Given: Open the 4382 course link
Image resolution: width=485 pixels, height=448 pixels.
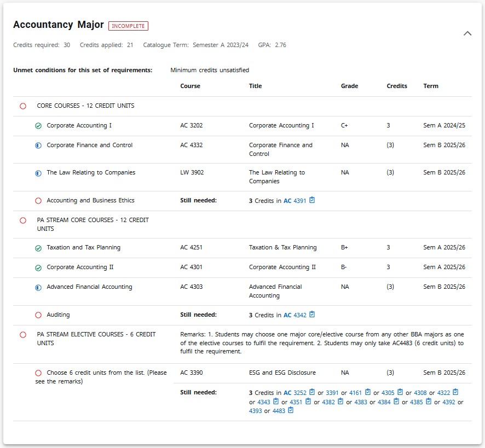Looking at the screenshot, I should (328, 402).
